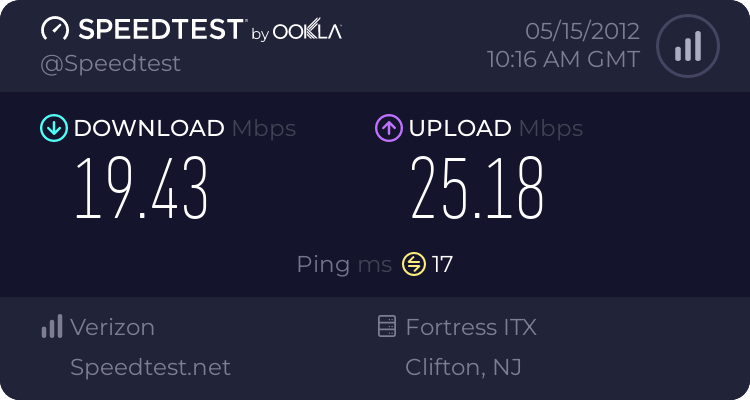Click the cyan download arrow icon
This screenshot has height=400, width=750.
pyautogui.click(x=52, y=128)
